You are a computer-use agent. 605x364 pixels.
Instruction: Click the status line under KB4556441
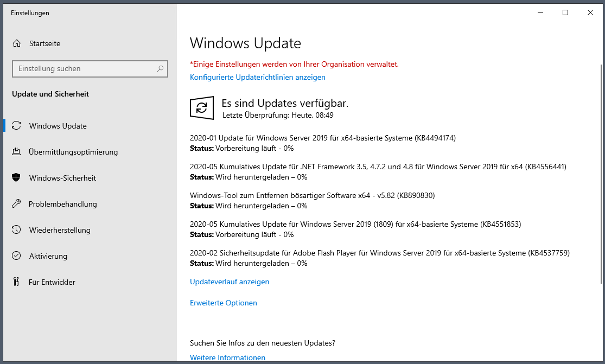click(x=249, y=177)
